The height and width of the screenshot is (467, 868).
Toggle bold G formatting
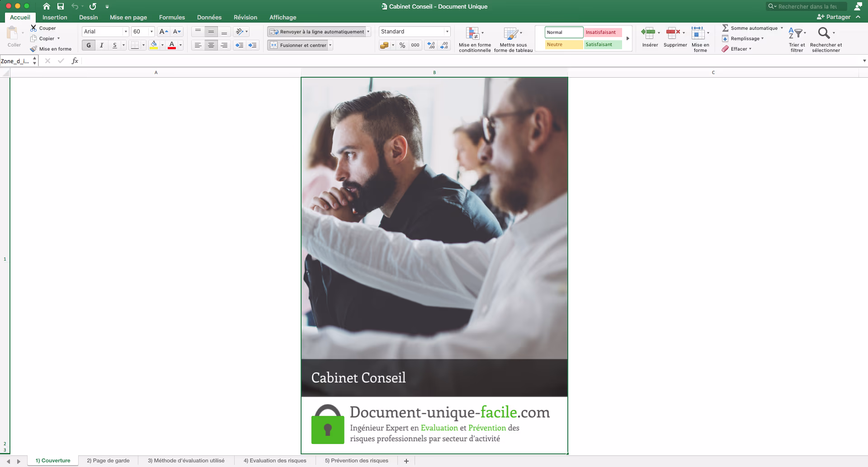tap(89, 45)
